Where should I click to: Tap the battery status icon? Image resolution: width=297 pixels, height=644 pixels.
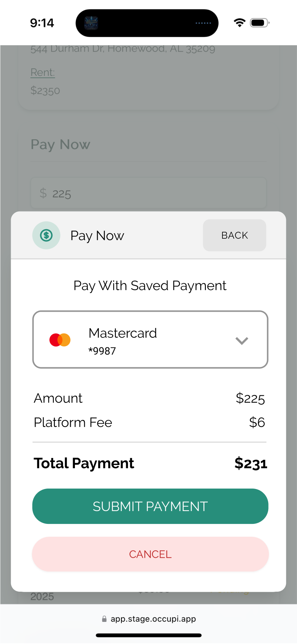260,23
